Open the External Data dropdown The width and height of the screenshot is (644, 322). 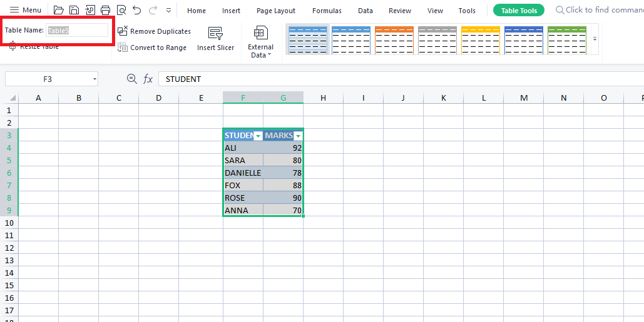[261, 42]
